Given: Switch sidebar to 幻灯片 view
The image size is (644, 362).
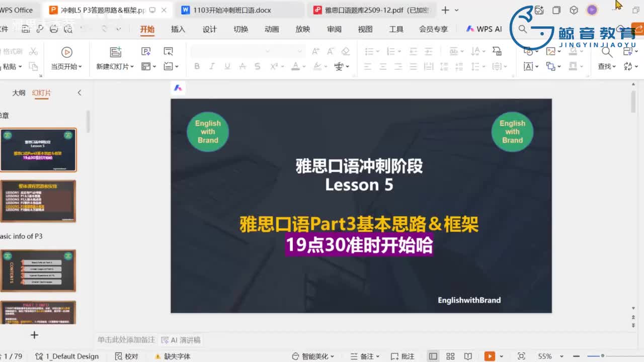Looking at the screenshot, I should (x=41, y=93).
